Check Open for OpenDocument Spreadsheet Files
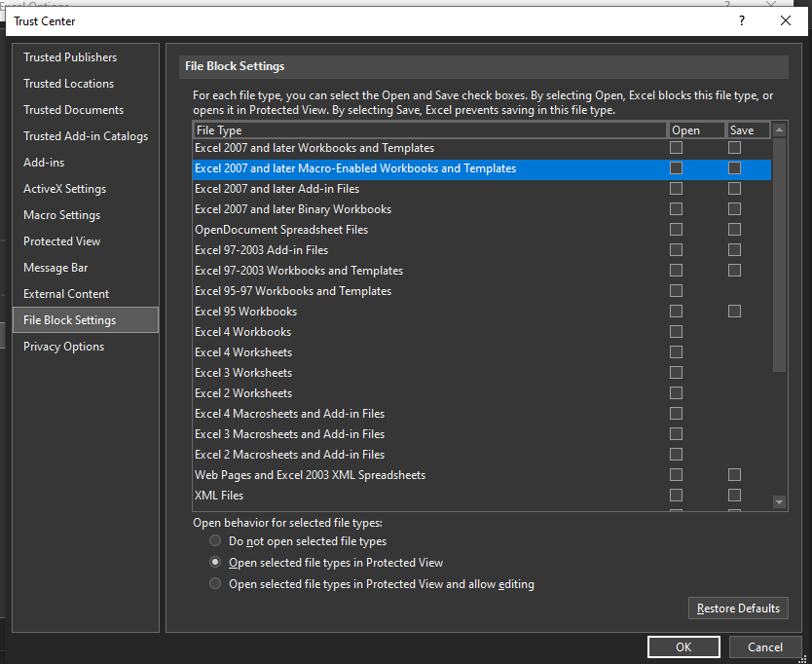This screenshot has height=664, width=812. pyautogui.click(x=676, y=230)
